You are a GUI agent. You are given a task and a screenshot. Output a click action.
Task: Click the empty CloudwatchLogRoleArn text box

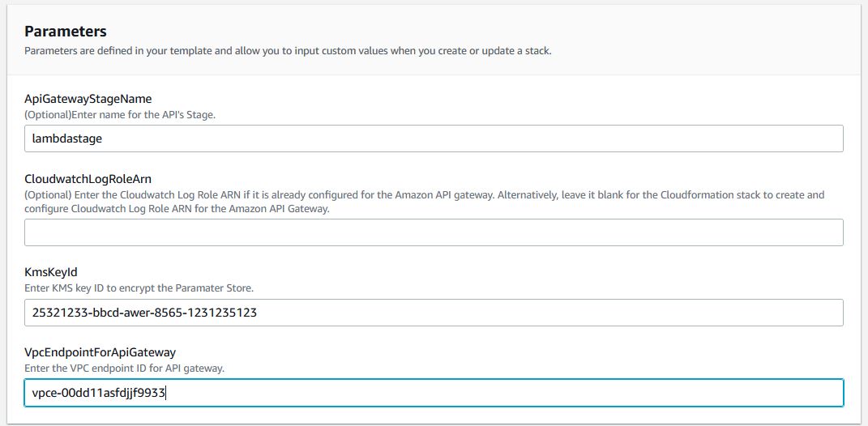pyautogui.click(x=434, y=232)
